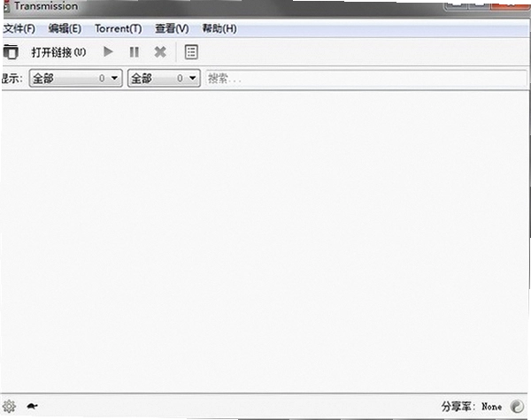This screenshot has width=531, height=420.
Task: Click the Transmission app icon in the title bar
Action: (5, 7)
